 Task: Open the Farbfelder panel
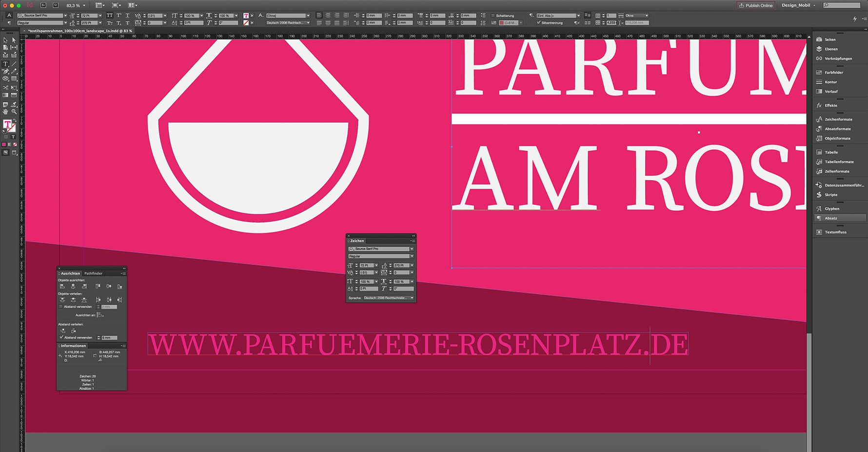click(830, 72)
